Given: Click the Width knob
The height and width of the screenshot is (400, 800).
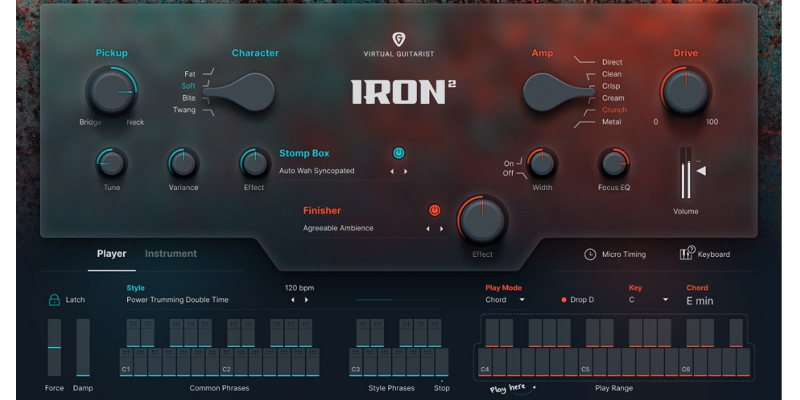Looking at the screenshot, I should tap(542, 164).
